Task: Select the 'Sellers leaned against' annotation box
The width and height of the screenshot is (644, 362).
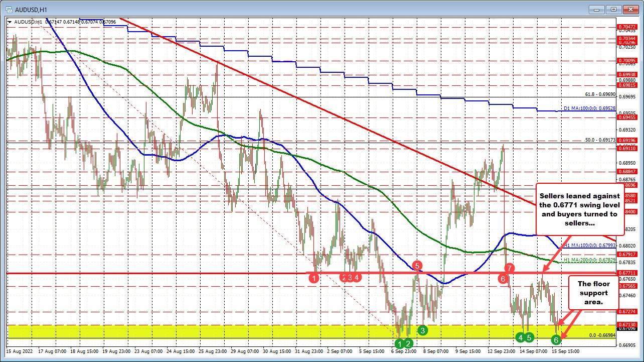Action: coord(578,209)
